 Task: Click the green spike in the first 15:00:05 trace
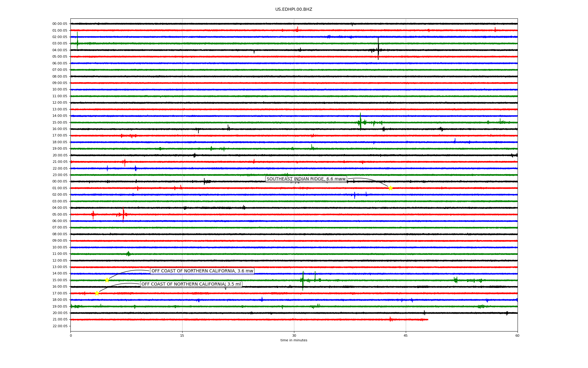click(x=360, y=121)
